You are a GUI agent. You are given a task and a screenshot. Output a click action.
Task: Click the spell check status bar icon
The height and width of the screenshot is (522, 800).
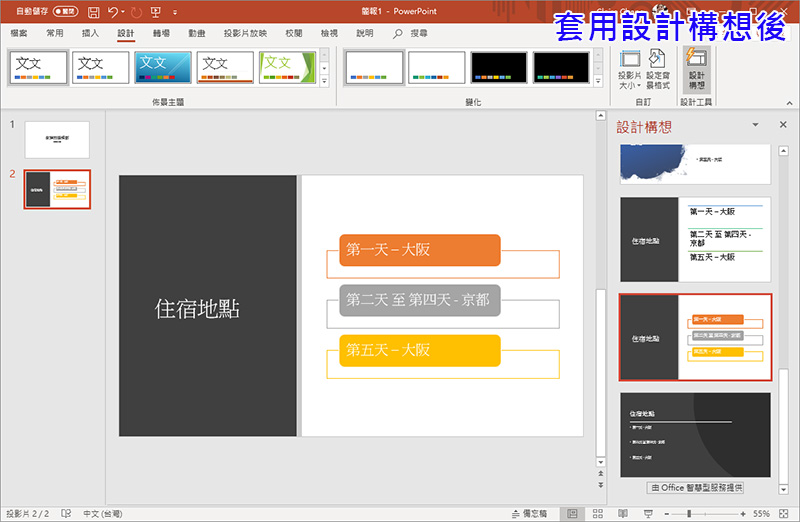click(66, 513)
